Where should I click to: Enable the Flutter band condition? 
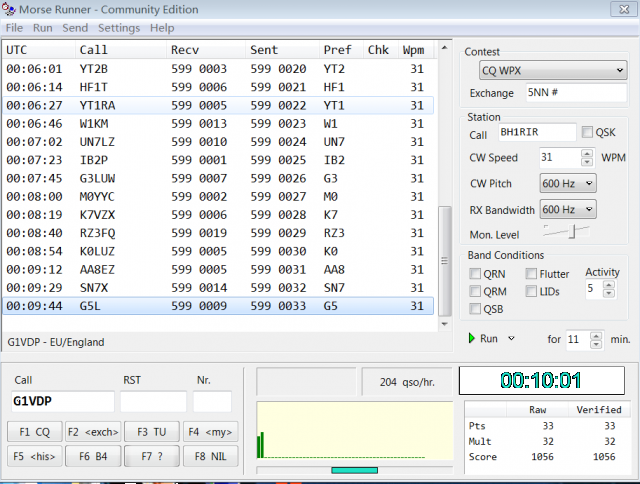pos(531,273)
